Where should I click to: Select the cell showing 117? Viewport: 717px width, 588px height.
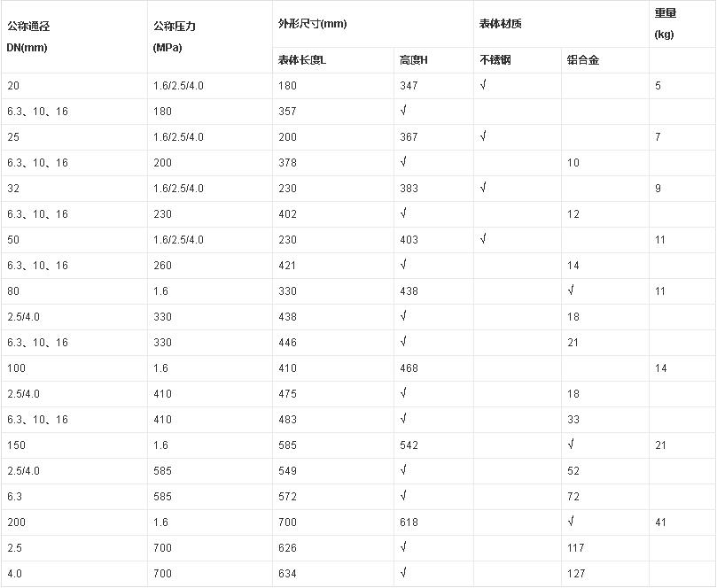pos(575,548)
